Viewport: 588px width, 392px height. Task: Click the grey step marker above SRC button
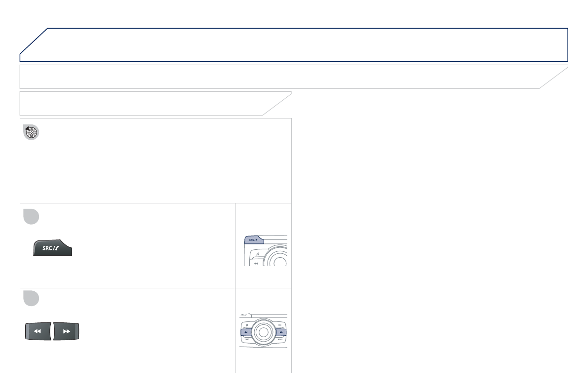pyautogui.click(x=31, y=216)
